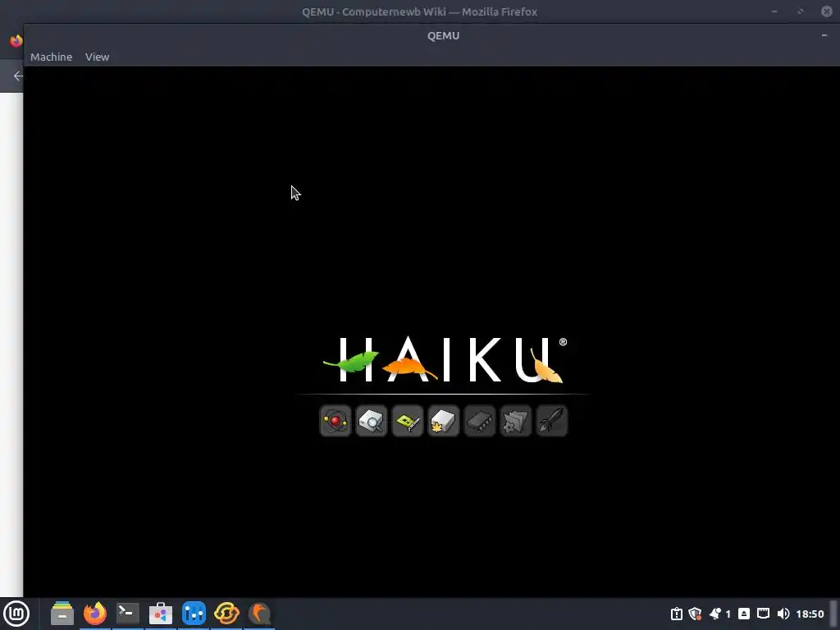
Task: Minimize the QEMU window
Action: [824, 35]
